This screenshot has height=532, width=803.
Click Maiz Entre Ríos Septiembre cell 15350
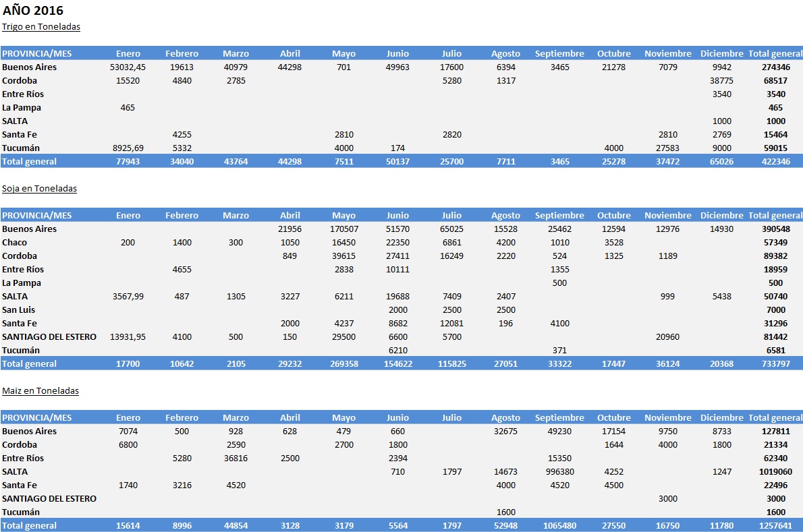pyautogui.click(x=560, y=459)
